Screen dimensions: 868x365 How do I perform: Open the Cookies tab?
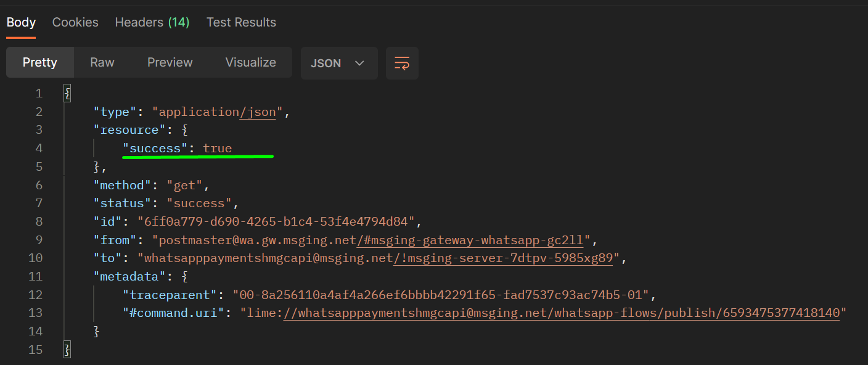[x=75, y=22]
